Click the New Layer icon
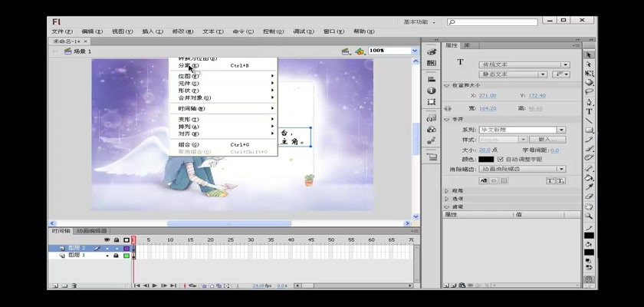The height and width of the screenshot is (307, 644). [55, 286]
